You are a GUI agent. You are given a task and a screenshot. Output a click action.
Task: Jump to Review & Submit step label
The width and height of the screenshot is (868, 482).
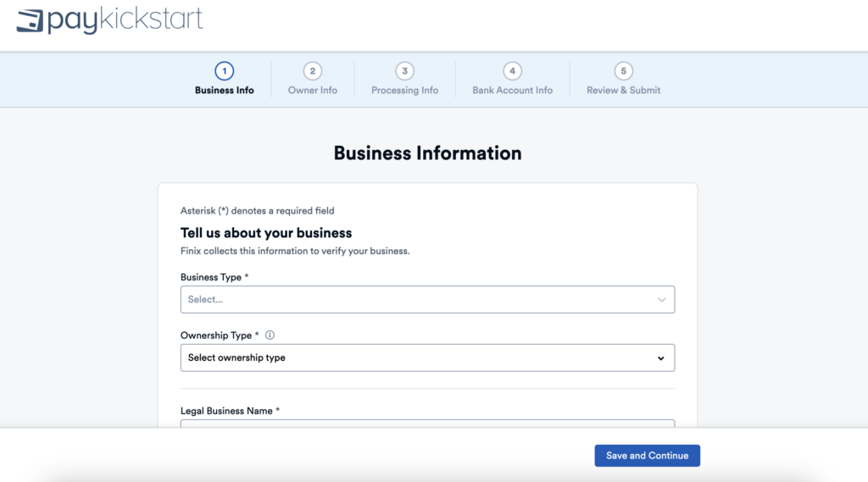[623, 91]
